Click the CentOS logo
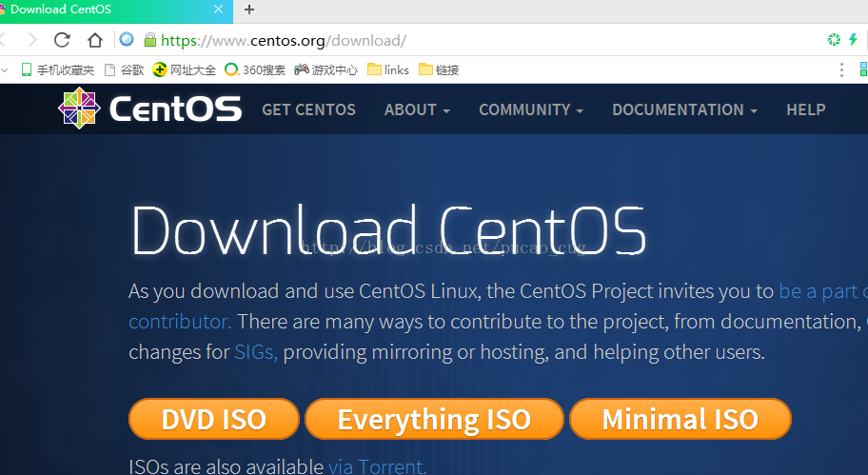The image size is (868, 475). [150, 109]
